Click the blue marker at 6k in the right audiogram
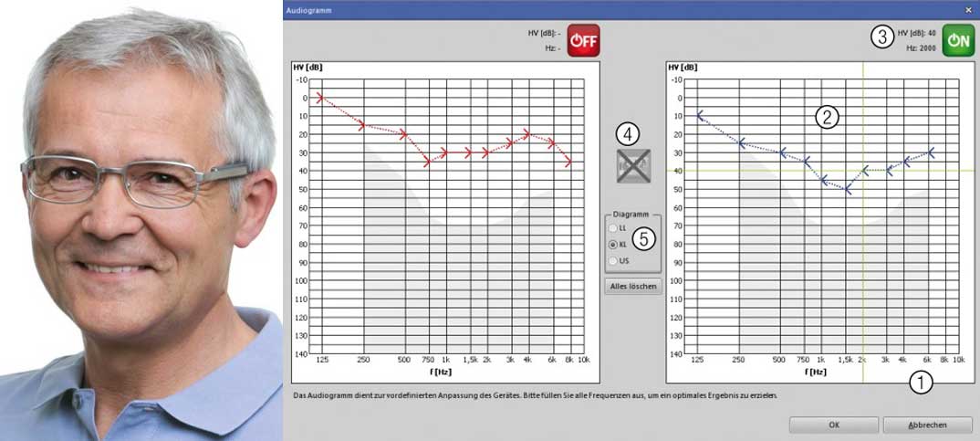The image size is (980, 441). [931, 152]
